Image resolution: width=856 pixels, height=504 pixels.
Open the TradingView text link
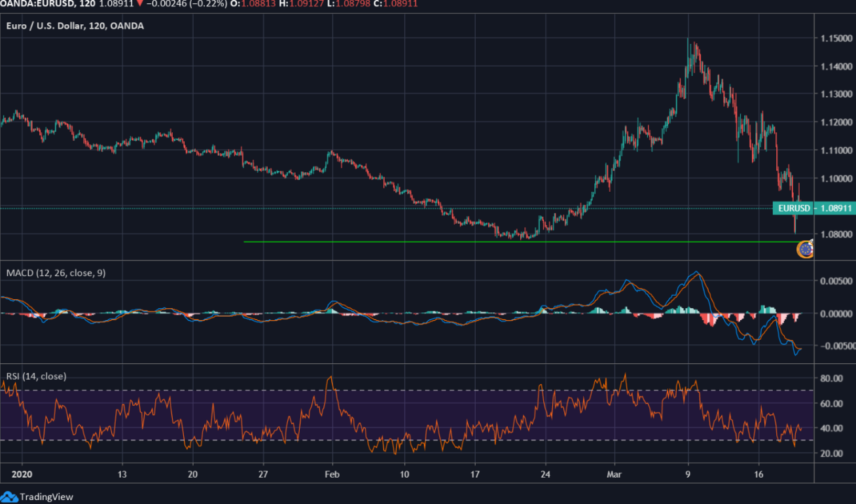point(46,497)
